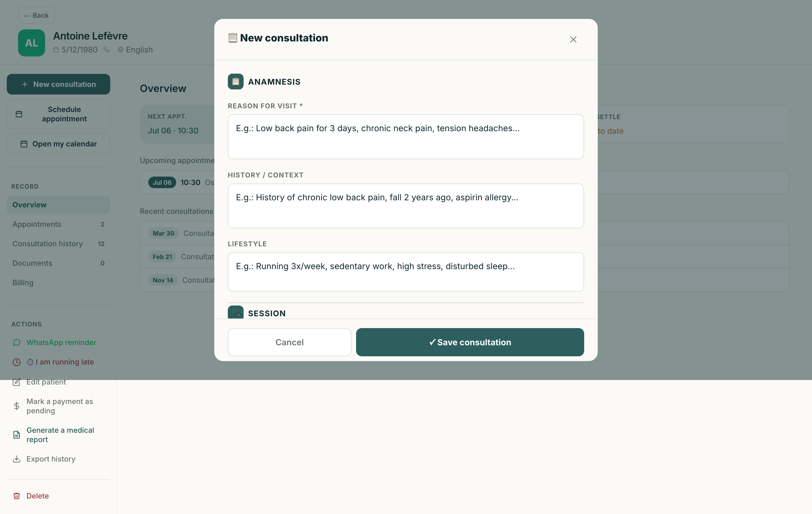The width and height of the screenshot is (812, 514).
Task: Click the History / Context text area
Action: click(406, 206)
